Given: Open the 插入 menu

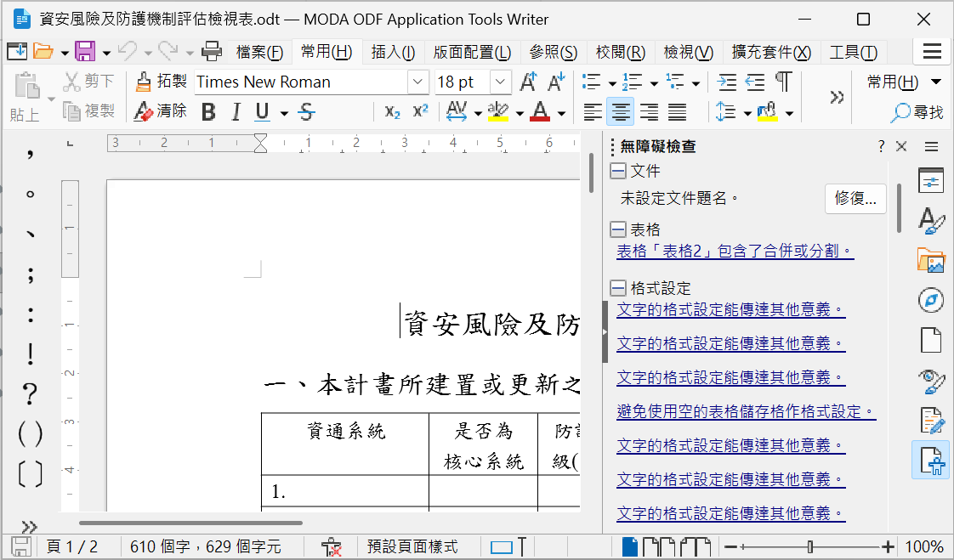Looking at the screenshot, I should click(393, 51).
